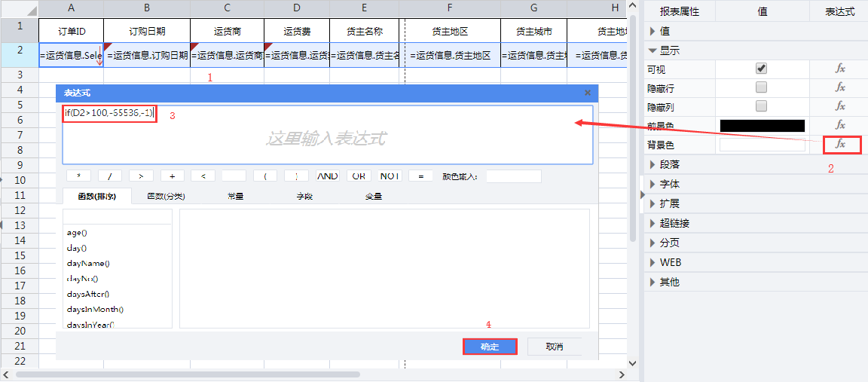This screenshot has width=868, height=382.
Task: Switch to the 常量 tab
Action: point(235,197)
